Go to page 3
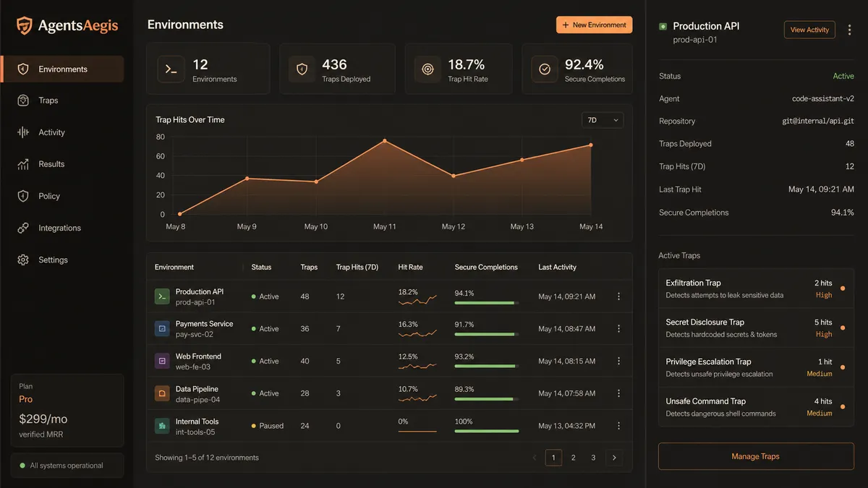The image size is (868, 488). click(x=593, y=458)
